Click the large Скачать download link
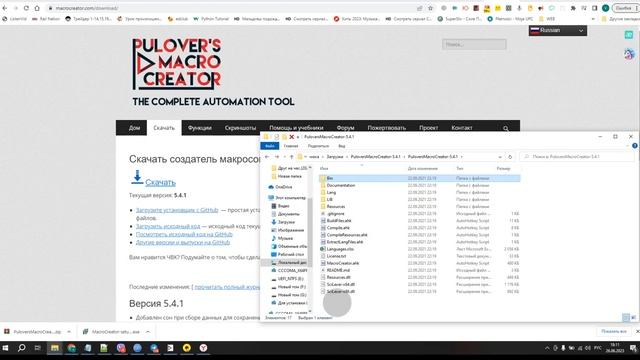Viewport: 640px width, 360px height. (160, 182)
